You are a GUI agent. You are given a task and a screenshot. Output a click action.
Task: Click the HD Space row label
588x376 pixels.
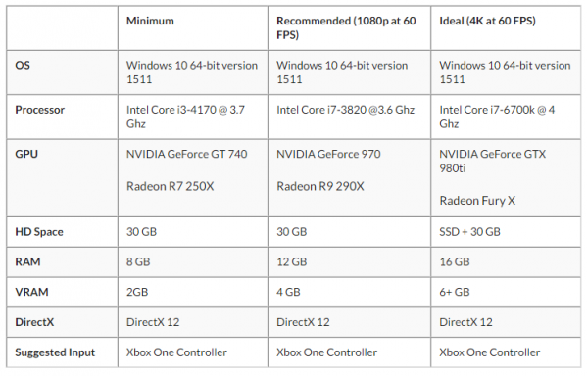pos(39,232)
